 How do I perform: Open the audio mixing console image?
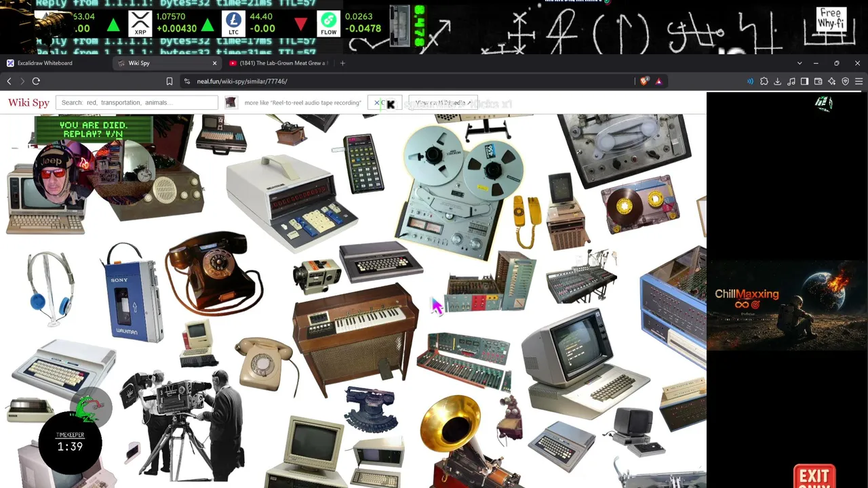[x=581, y=276]
